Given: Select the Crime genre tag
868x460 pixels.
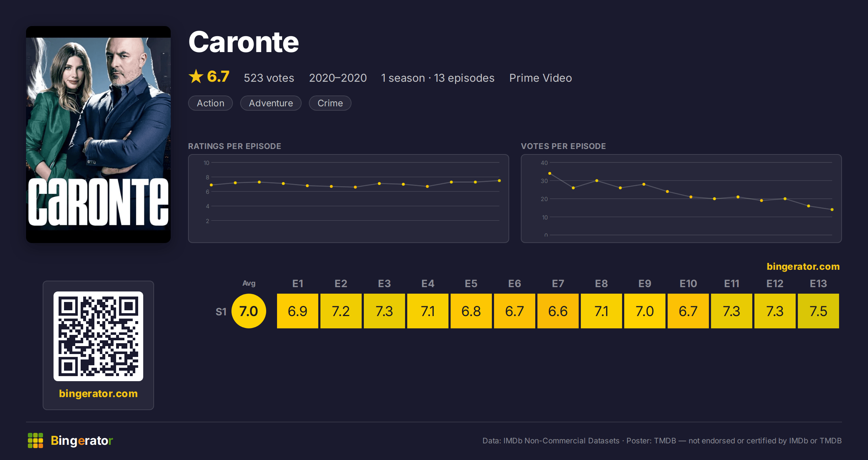Looking at the screenshot, I should point(330,103).
